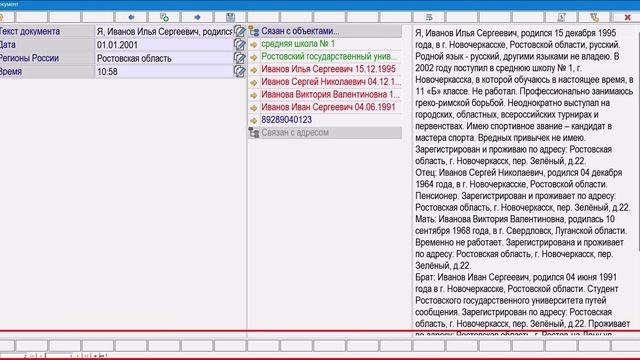Select the Дата label
Screen dimensions: 640x360
point(8,44)
